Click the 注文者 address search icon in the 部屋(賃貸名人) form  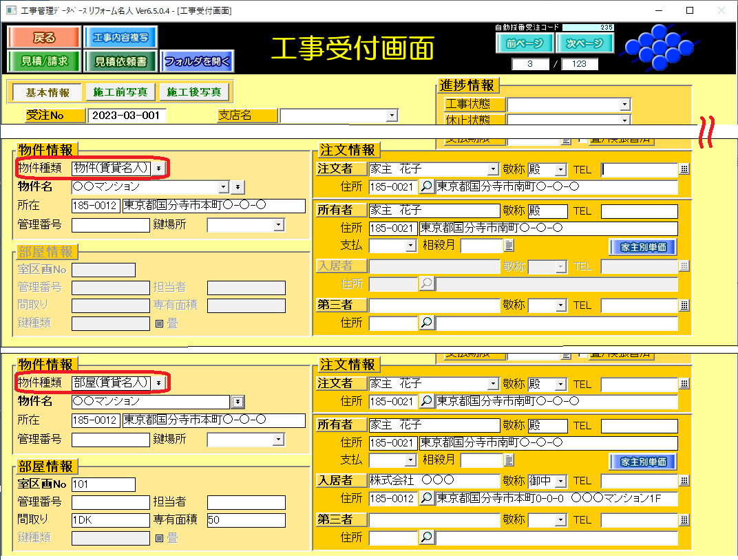tap(427, 401)
